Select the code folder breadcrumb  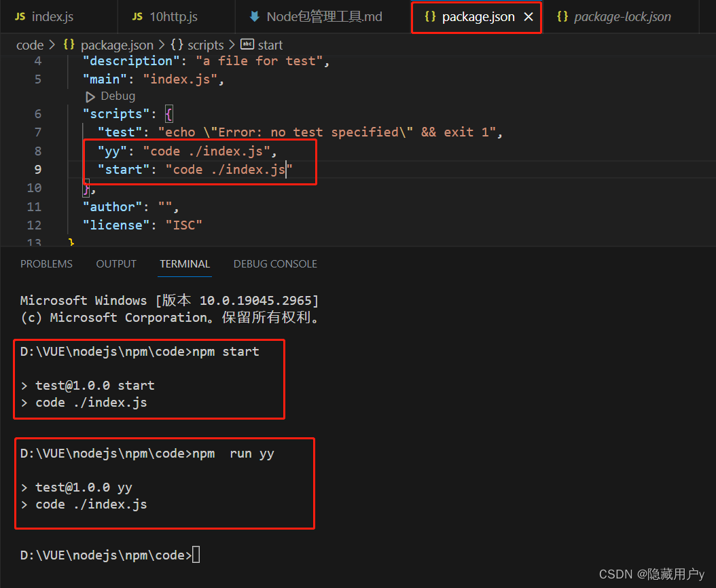point(30,45)
